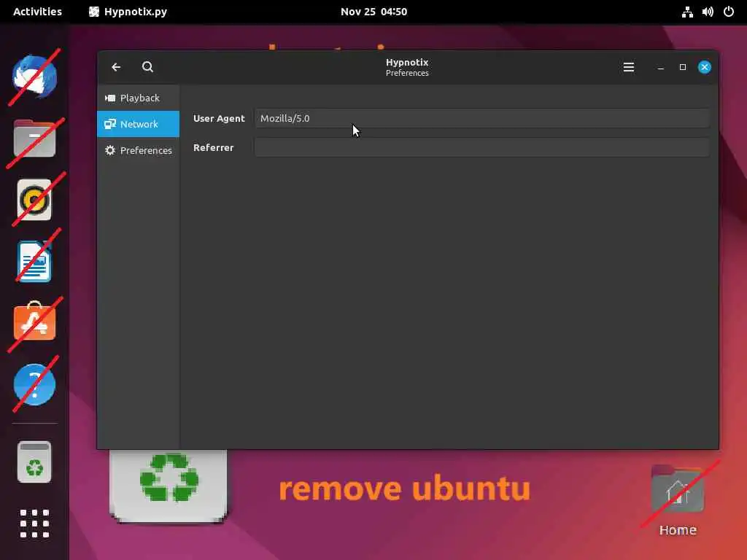Screen dimensions: 747x560
Task: Open Trash from the dock
Action: click(x=34, y=462)
